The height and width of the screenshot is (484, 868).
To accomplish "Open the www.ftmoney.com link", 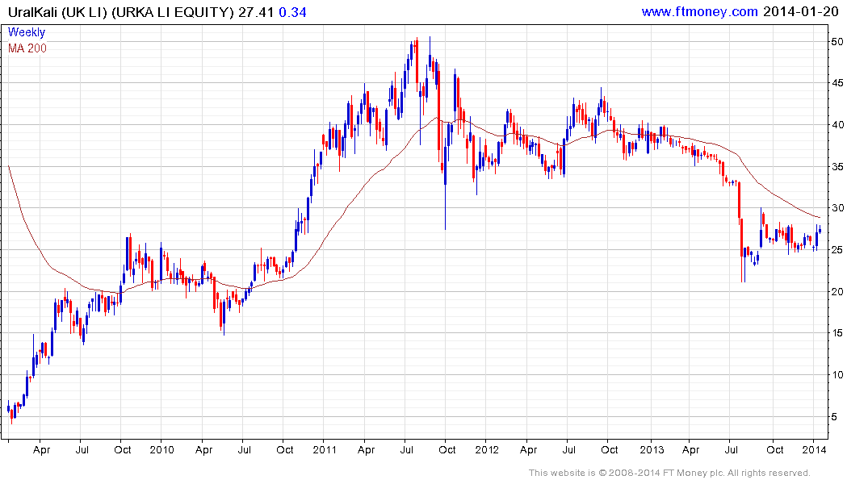I will click(699, 11).
